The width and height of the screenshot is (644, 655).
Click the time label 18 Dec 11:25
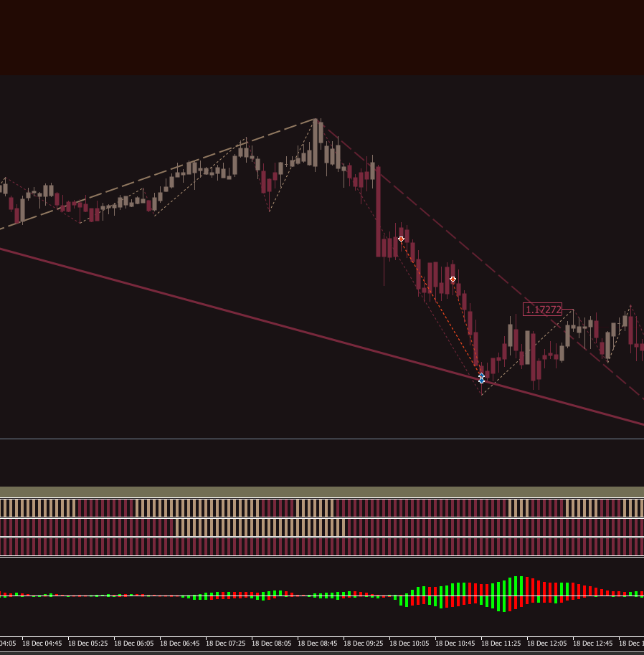click(501, 644)
